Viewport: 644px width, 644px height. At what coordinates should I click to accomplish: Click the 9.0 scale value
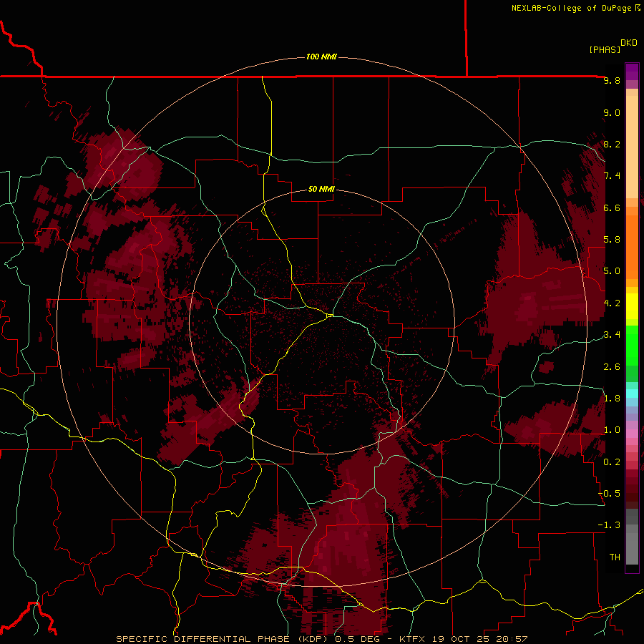612,112
